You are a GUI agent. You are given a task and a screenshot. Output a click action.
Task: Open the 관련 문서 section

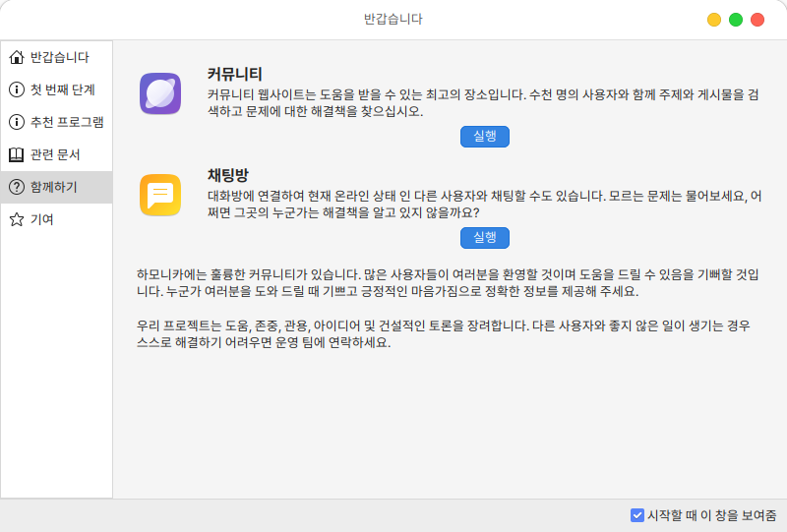56,154
